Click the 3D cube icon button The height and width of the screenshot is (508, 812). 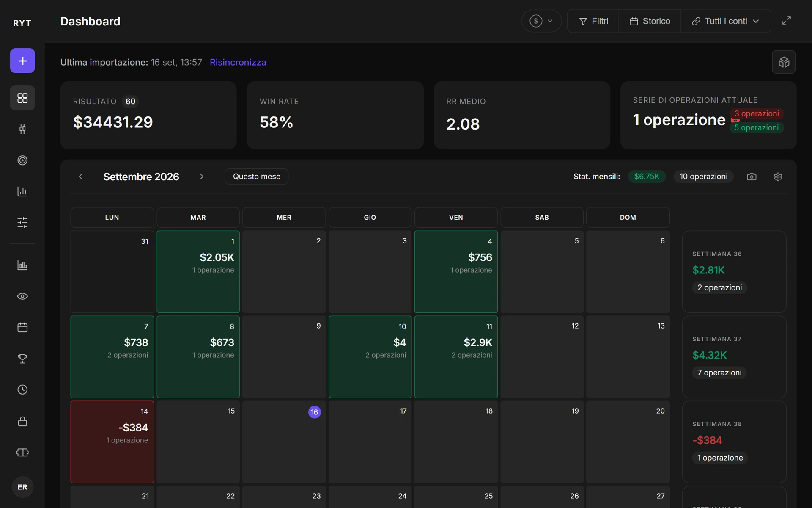tap(784, 62)
